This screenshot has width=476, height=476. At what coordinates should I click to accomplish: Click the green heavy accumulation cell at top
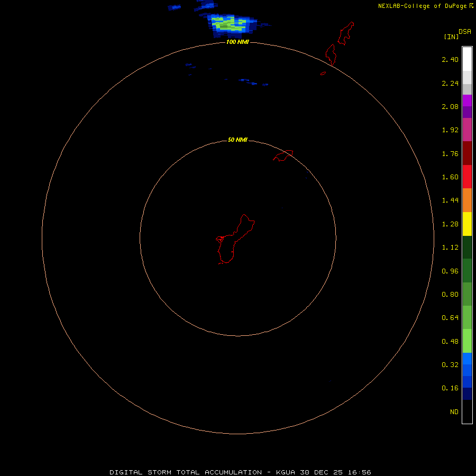click(228, 24)
